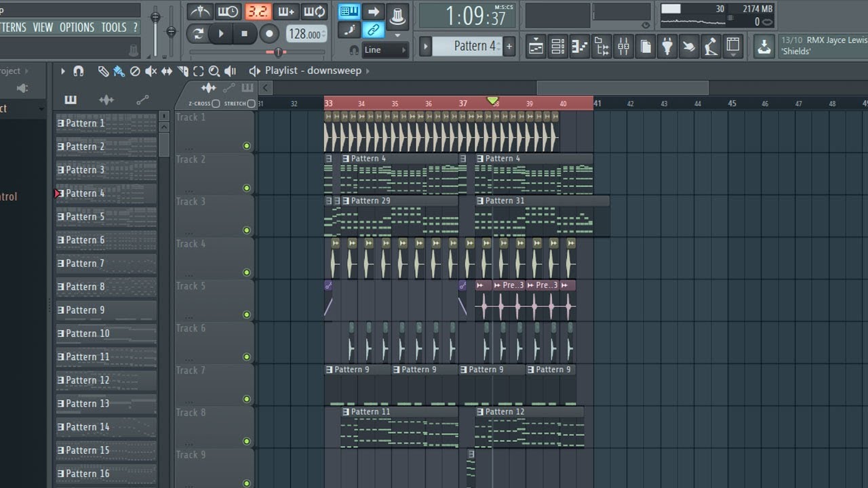This screenshot has width=868, height=488.
Task: Toggle the auto-scroll arrow icon
Action: pyautogui.click(x=373, y=12)
